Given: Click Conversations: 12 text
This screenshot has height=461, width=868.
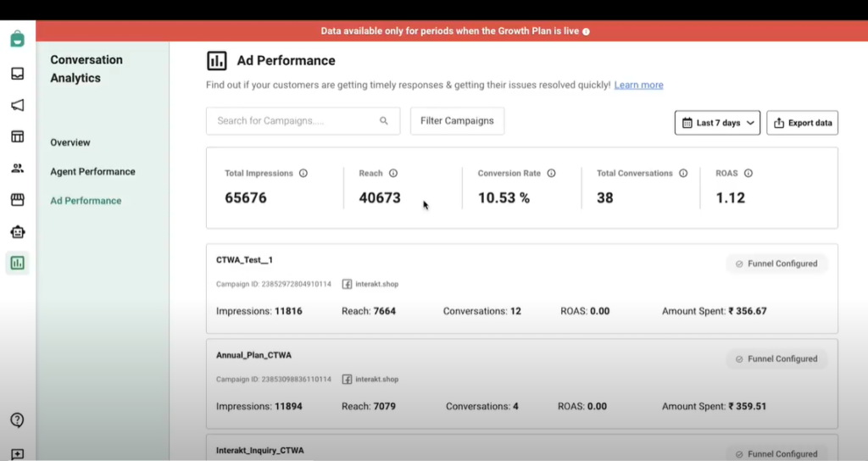Looking at the screenshot, I should coord(482,311).
